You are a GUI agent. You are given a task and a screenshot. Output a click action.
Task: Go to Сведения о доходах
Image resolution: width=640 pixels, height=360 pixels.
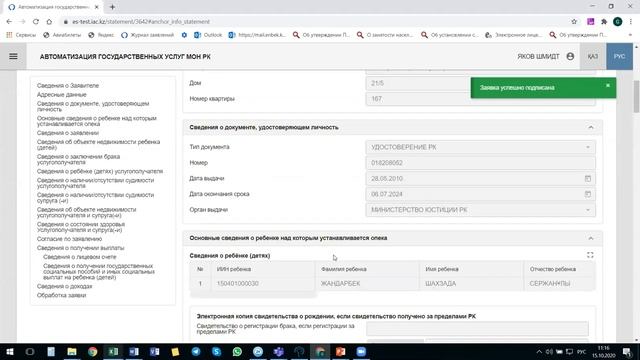[64, 286]
